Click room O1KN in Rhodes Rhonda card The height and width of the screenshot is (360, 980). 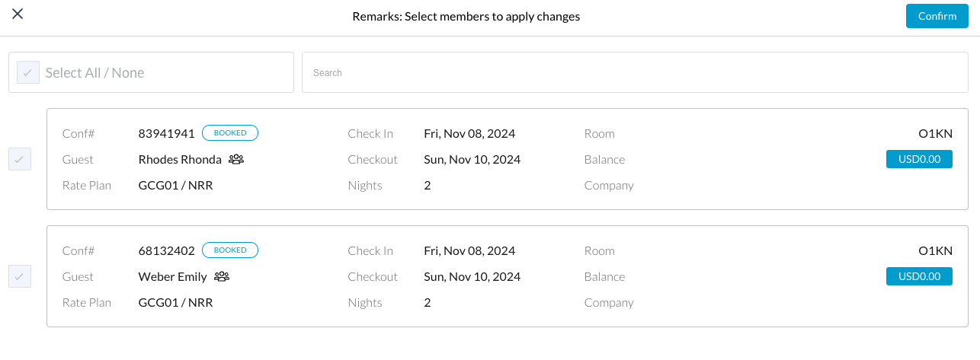pyautogui.click(x=935, y=134)
